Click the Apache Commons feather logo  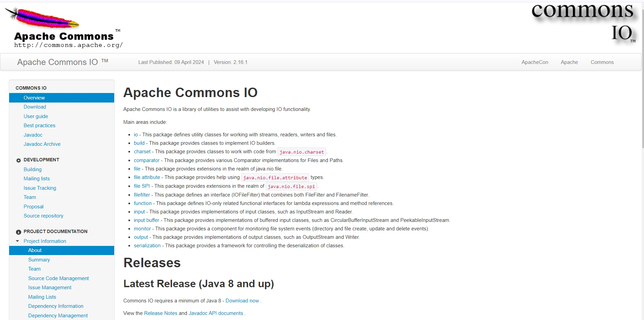(x=64, y=28)
